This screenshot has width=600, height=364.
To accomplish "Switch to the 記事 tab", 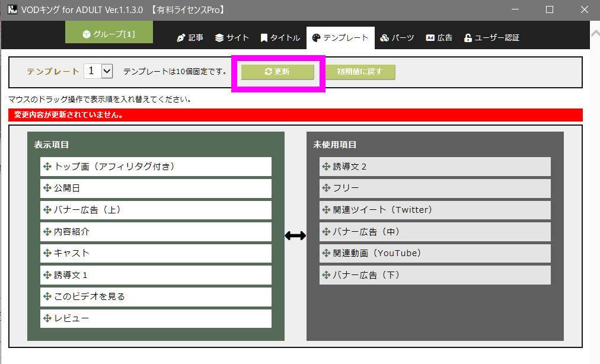I will click(190, 38).
